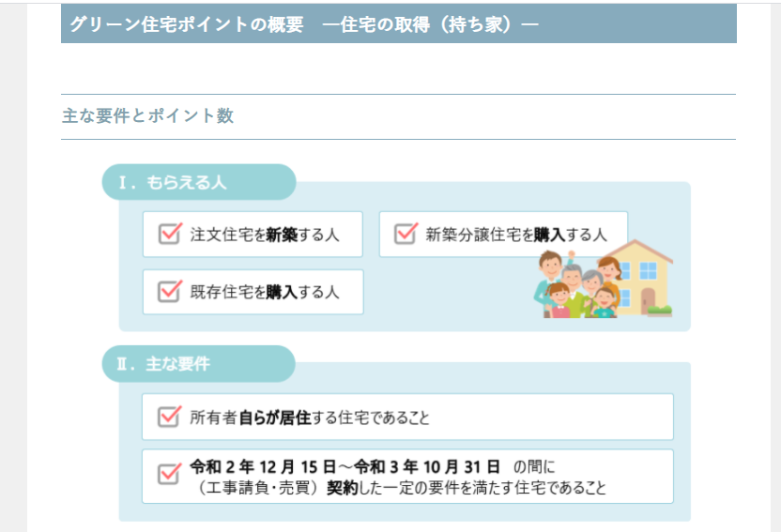Click the checkmark beside 注文住宅を新築する人
781x532 pixels.
[169, 233]
